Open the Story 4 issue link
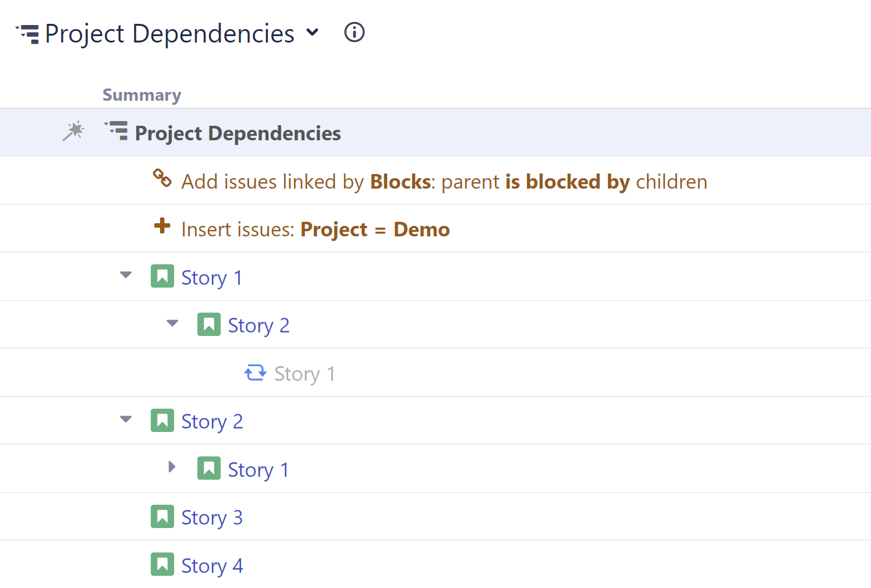This screenshot has height=588, width=871. point(212,566)
